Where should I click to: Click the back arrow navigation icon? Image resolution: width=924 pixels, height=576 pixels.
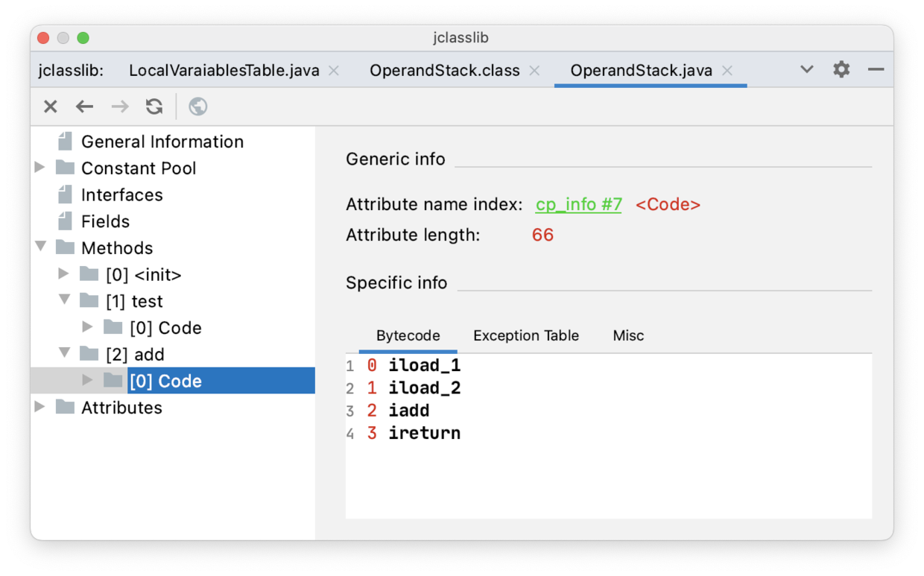click(85, 107)
